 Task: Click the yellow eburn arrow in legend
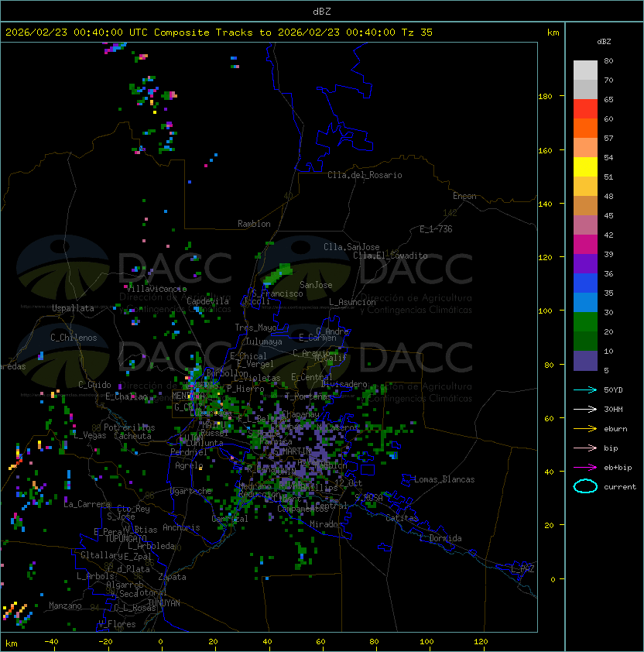coord(585,429)
